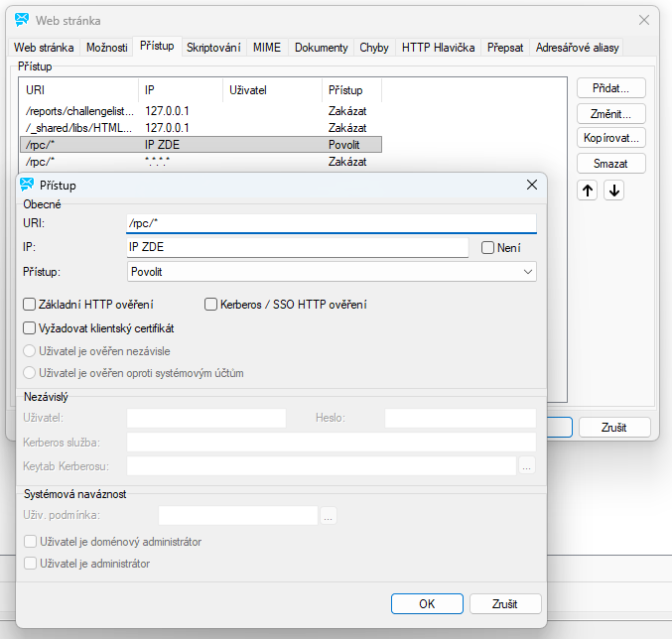Switch to the Přepsat tab
This screenshot has width=672, height=639.
(505, 47)
